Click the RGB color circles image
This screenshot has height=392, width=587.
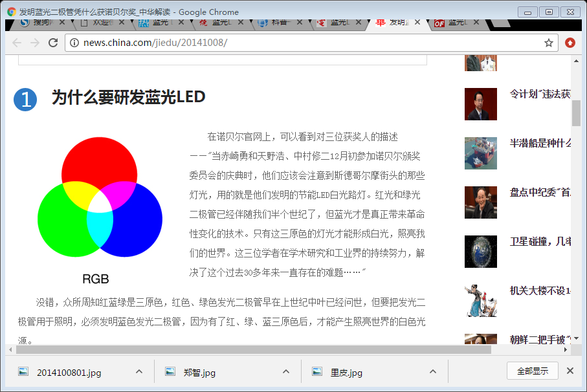(100, 197)
